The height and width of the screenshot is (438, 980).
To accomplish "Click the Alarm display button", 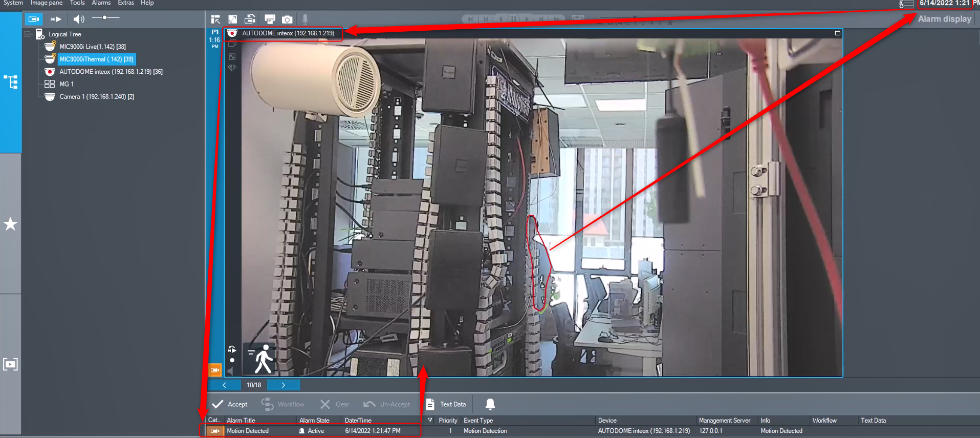I will [944, 19].
